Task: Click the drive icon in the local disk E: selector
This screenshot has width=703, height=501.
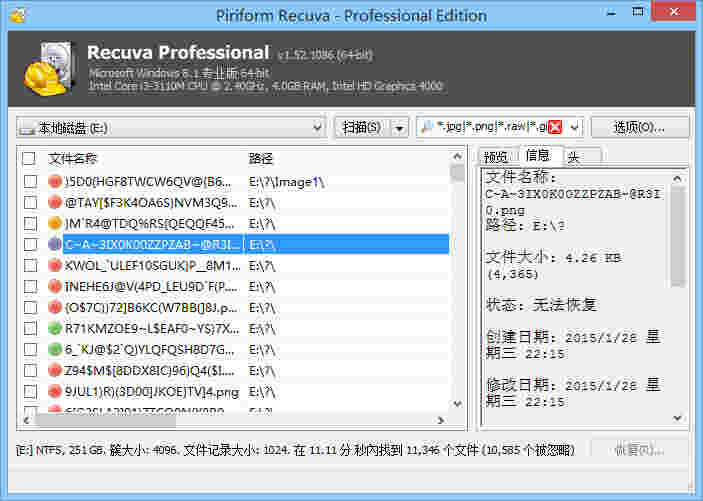Action: [28, 129]
